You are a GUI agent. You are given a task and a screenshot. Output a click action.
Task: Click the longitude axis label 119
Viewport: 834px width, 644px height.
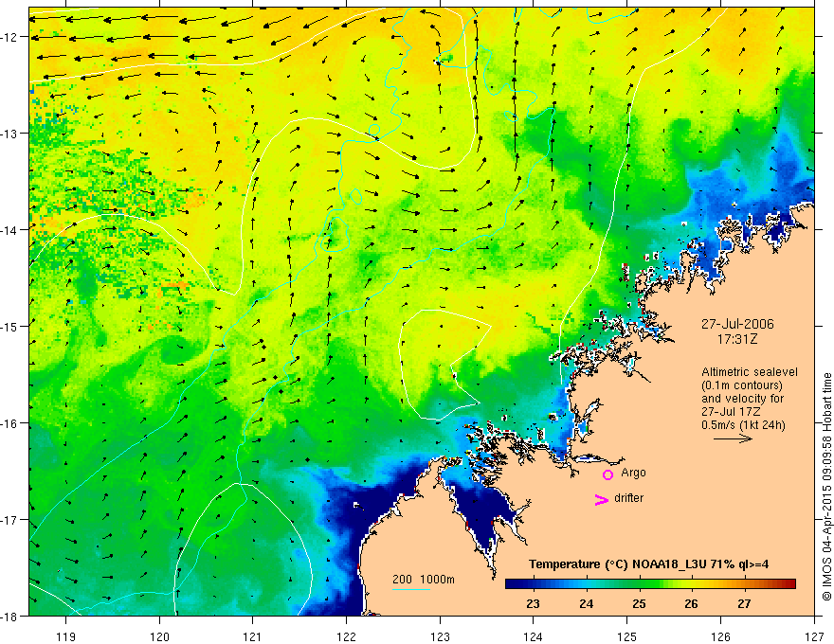tap(66, 636)
